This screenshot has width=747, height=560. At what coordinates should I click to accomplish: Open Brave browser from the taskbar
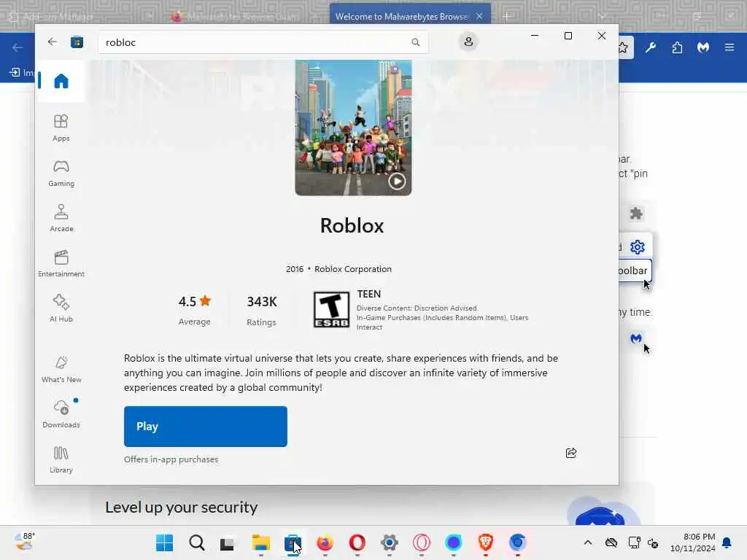[x=485, y=542]
